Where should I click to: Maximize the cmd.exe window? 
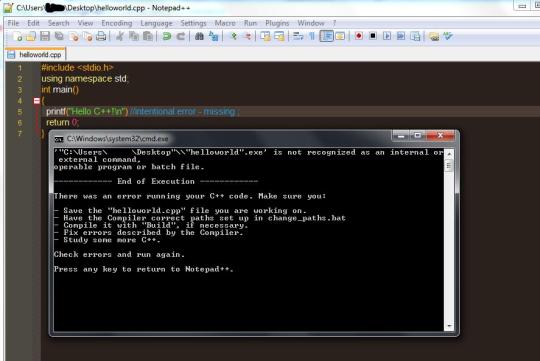[417, 136]
